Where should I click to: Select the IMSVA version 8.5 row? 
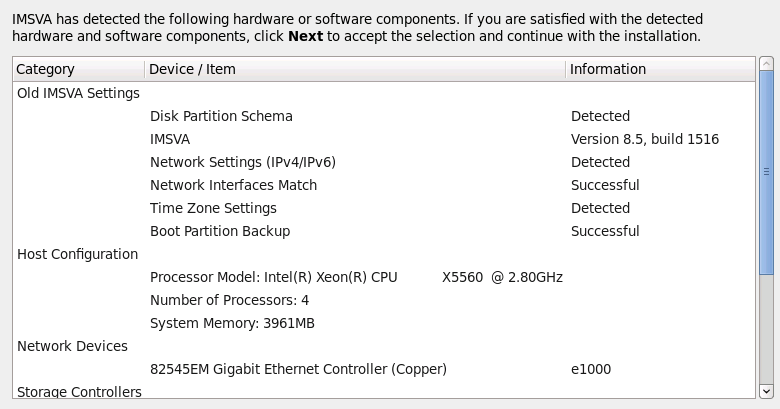click(170, 139)
